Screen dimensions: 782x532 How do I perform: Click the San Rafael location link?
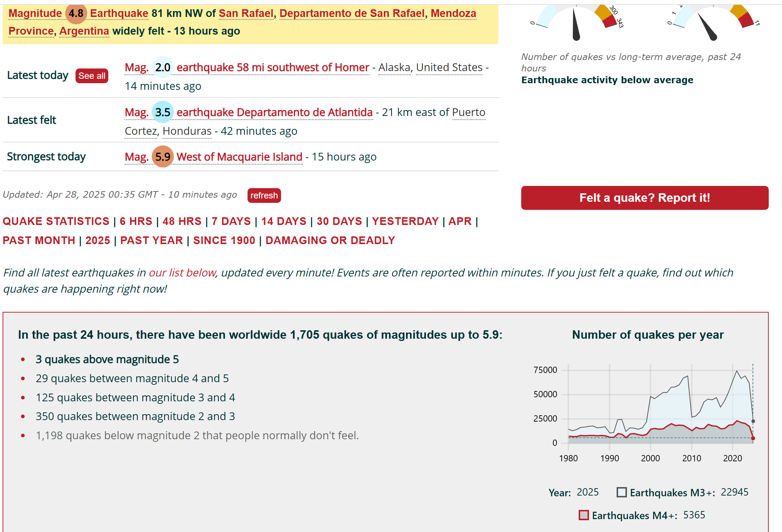pyautogui.click(x=246, y=13)
